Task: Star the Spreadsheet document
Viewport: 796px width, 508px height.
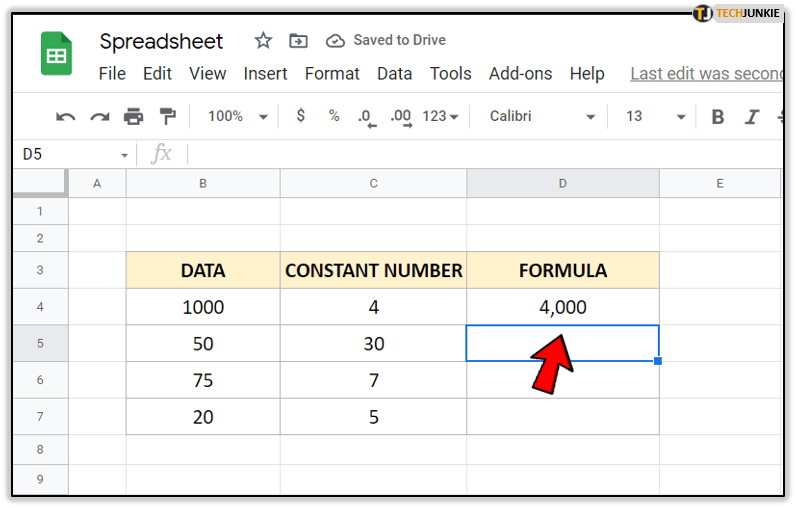Action: click(263, 41)
